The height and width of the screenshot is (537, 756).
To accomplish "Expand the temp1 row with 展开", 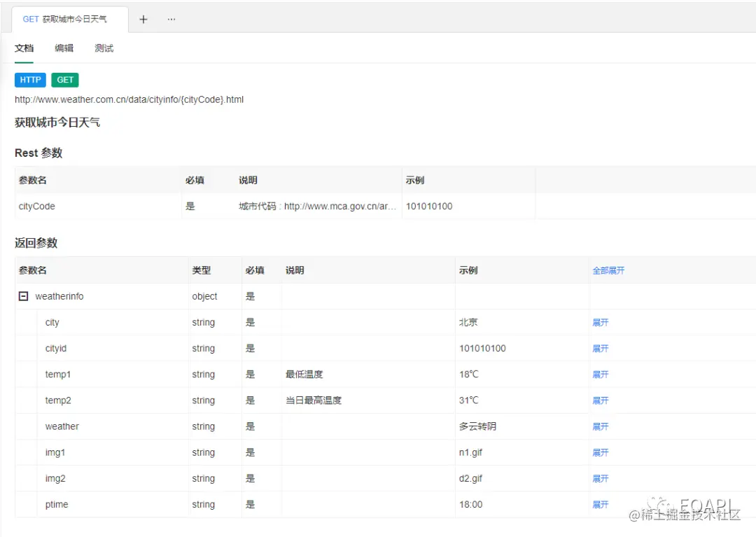I will pos(601,375).
